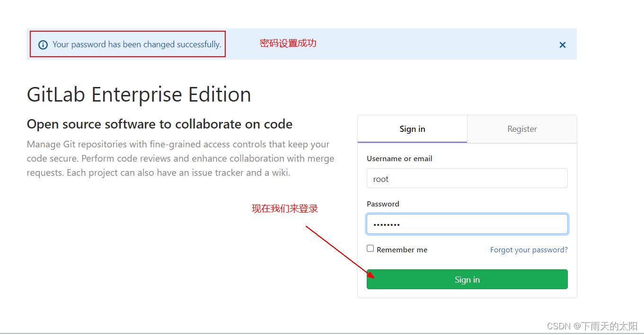The width and height of the screenshot is (644, 335).
Task: Click the info icon in the alert
Action: tap(43, 45)
